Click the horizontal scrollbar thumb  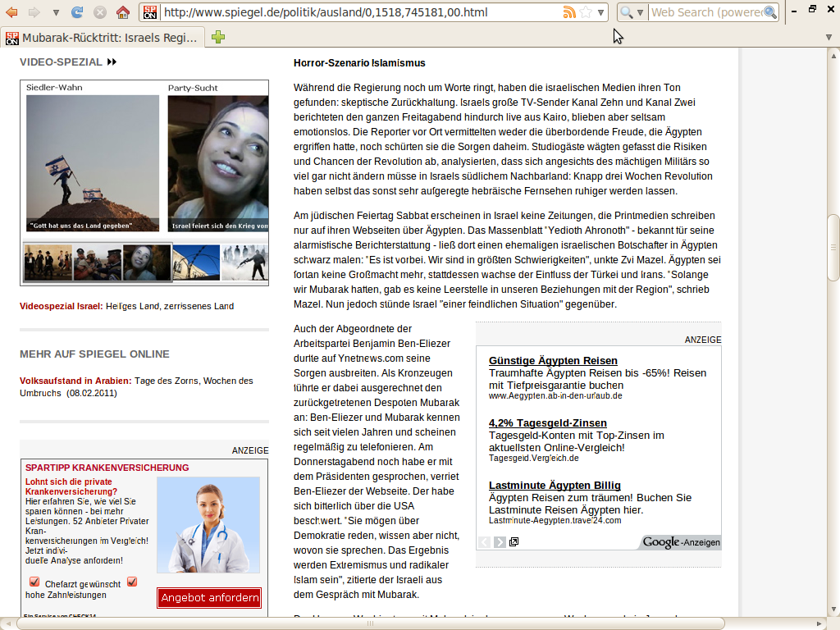point(370,623)
